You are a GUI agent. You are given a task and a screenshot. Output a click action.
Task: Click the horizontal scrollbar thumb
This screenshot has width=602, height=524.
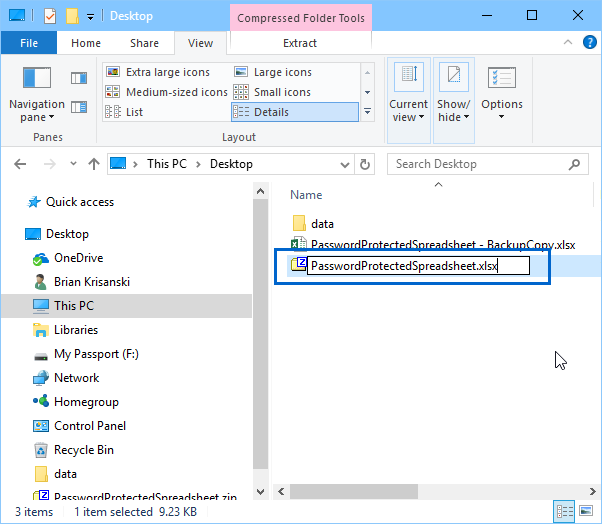point(354,491)
